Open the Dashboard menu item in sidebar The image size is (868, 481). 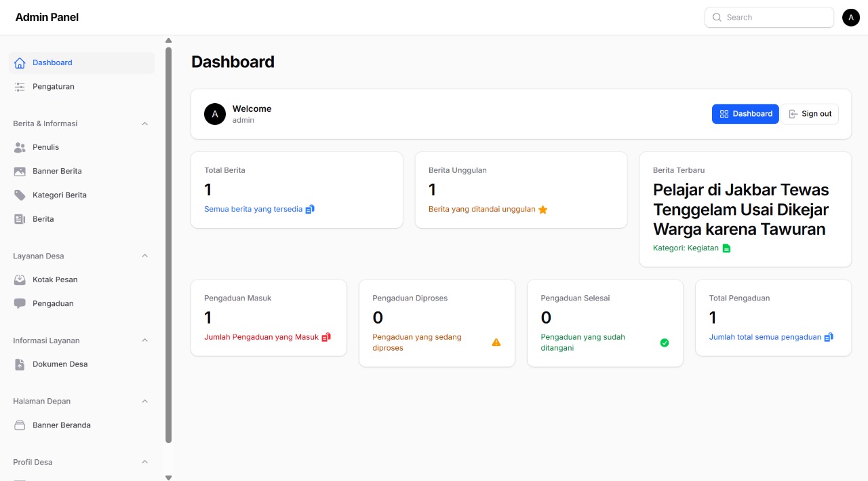(82, 62)
